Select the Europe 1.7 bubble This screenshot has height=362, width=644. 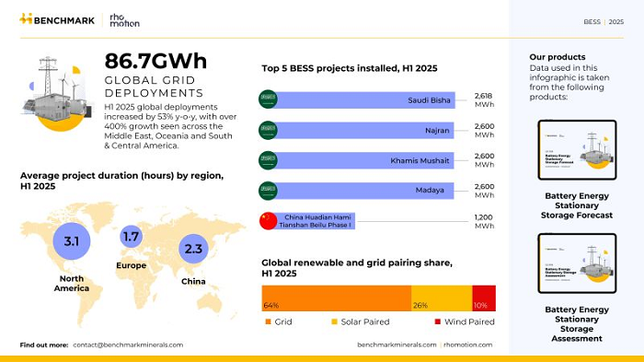tap(131, 237)
